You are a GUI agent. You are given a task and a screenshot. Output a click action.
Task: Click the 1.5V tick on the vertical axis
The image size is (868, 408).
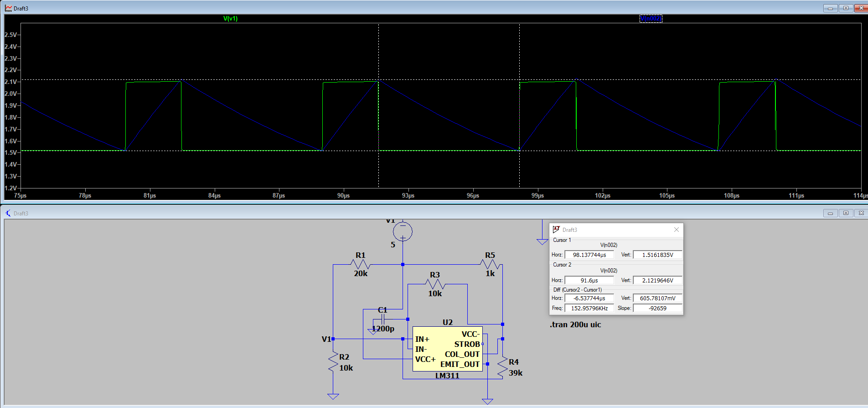point(11,152)
